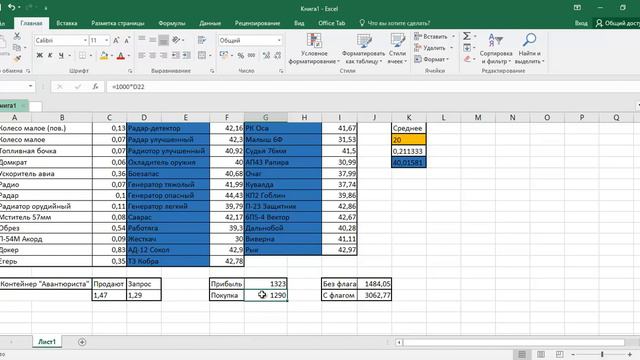The width and height of the screenshot is (640, 360).
Task: Click the Wrap Text icon
Action: pyautogui.click(x=202, y=40)
